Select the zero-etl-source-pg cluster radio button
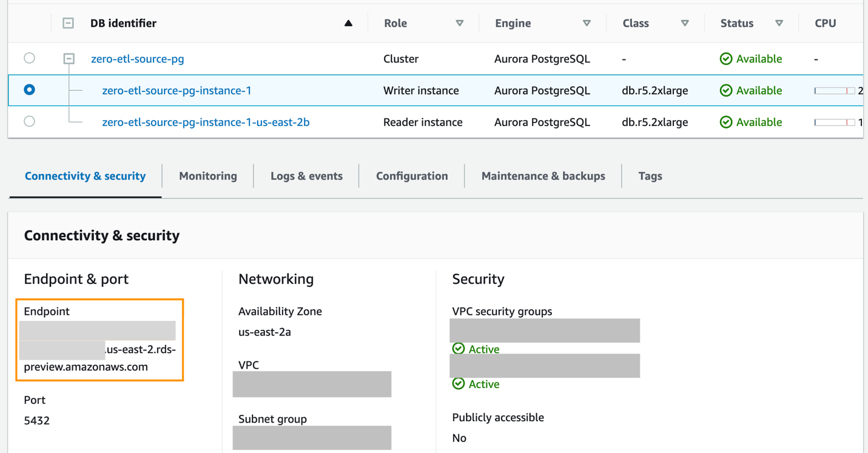The width and height of the screenshot is (868, 453). (29, 58)
